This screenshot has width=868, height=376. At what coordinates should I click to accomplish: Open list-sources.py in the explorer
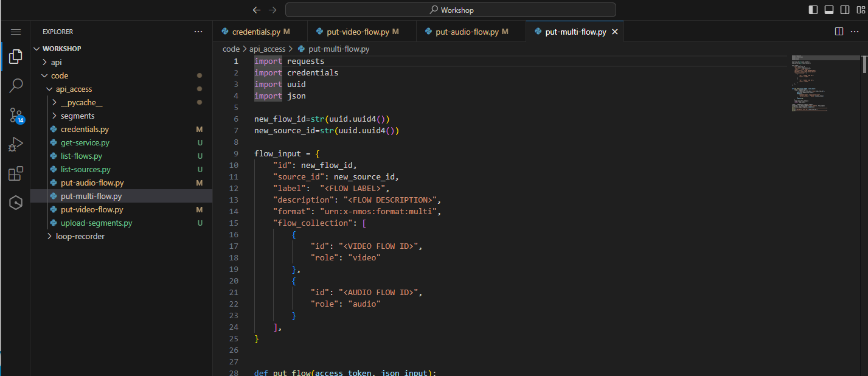tap(122, 169)
